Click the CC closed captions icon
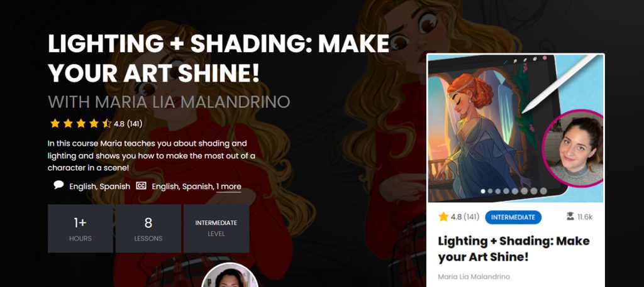The image size is (644, 287). (x=141, y=186)
